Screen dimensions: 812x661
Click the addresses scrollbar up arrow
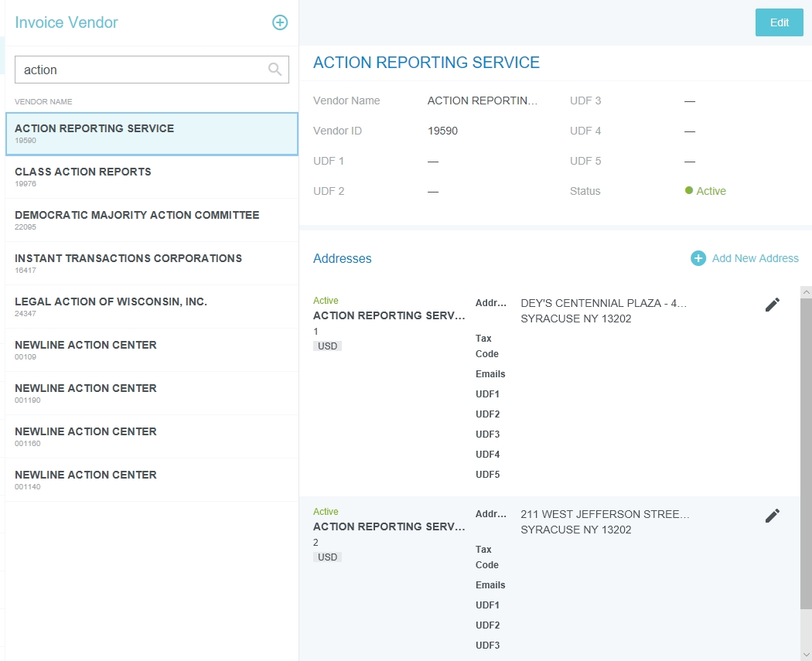pyautogui.click(x=806, y=292)
